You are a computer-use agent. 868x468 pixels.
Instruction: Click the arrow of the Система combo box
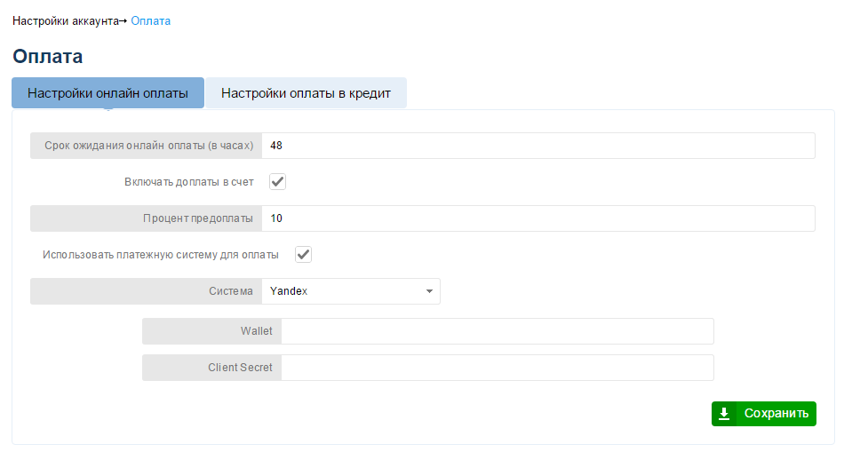coord(429,291)
